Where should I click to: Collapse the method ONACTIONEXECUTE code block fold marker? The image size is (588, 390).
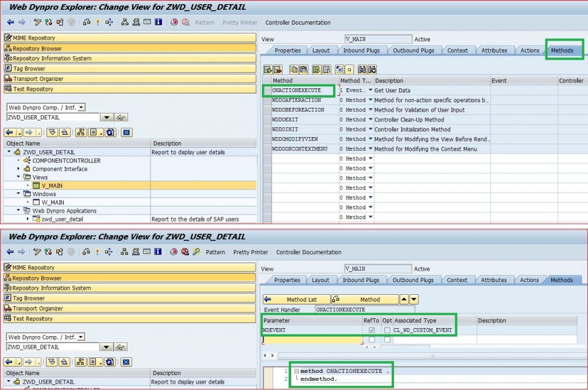tap(296, 371)
